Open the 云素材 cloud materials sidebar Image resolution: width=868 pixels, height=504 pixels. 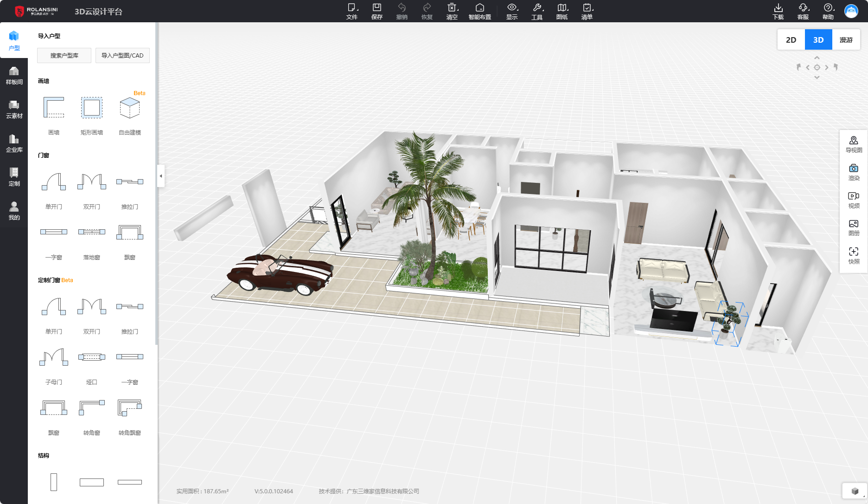click(x=14, y=110)
